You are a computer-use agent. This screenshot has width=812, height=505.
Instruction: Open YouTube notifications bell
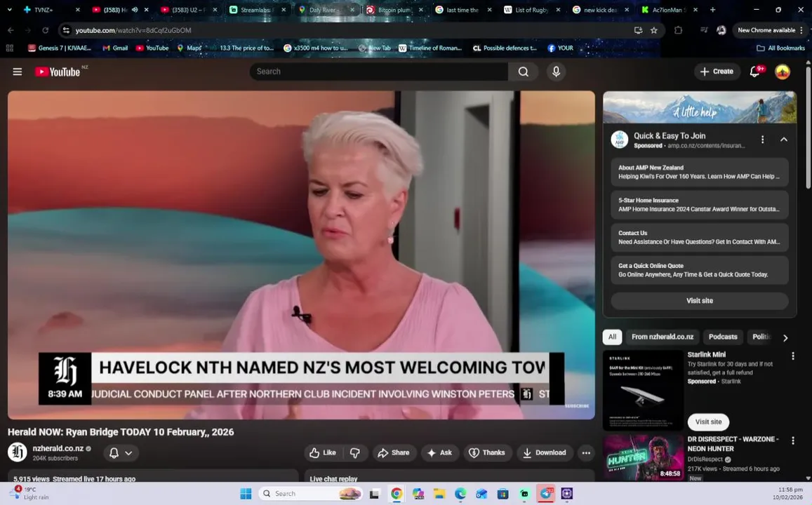click(755, 72)
